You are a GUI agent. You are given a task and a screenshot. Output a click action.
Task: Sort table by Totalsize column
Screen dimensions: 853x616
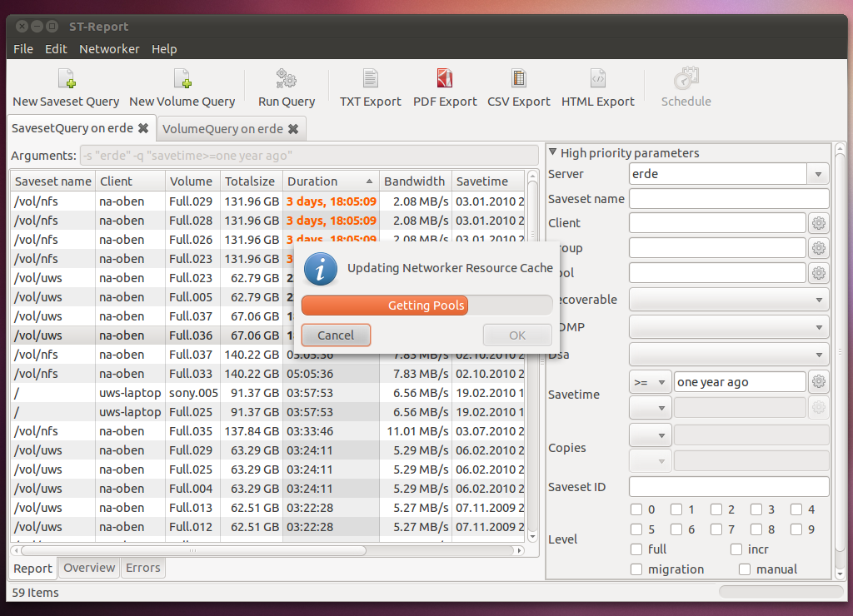(250, 181)
